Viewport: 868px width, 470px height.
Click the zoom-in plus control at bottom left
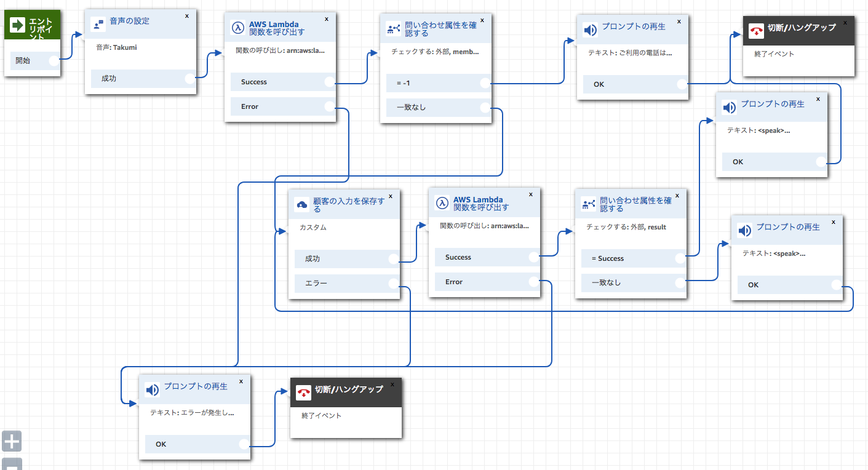(11, 441)
